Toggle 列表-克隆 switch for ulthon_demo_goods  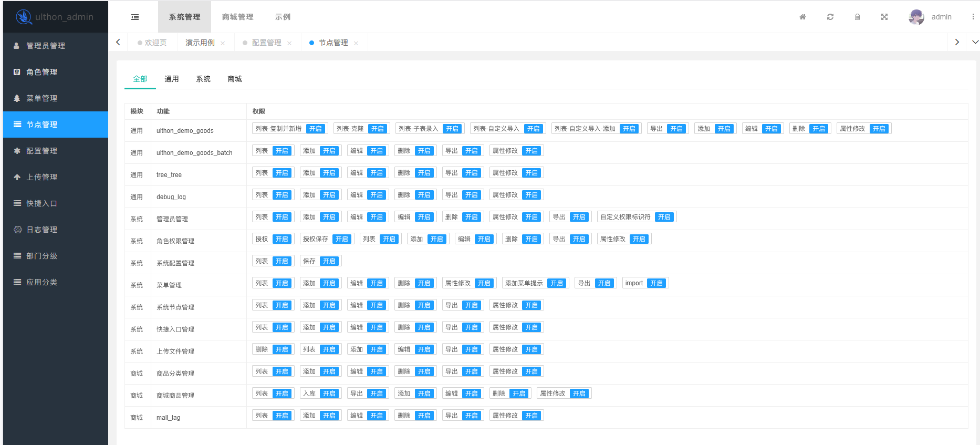pos(377,129)
